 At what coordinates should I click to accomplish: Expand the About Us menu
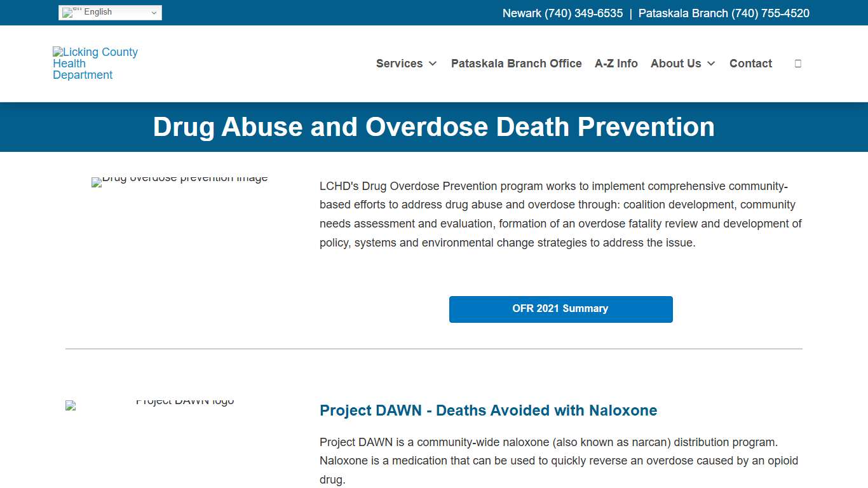676,64
